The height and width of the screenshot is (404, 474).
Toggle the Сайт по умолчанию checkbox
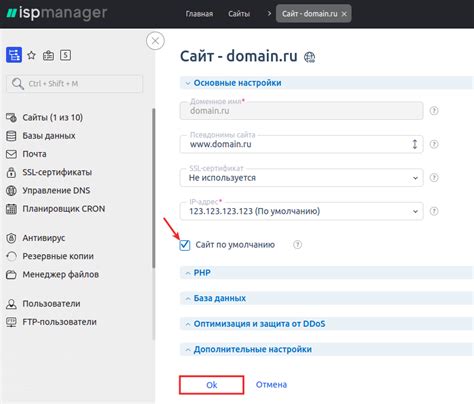(185, 245)
